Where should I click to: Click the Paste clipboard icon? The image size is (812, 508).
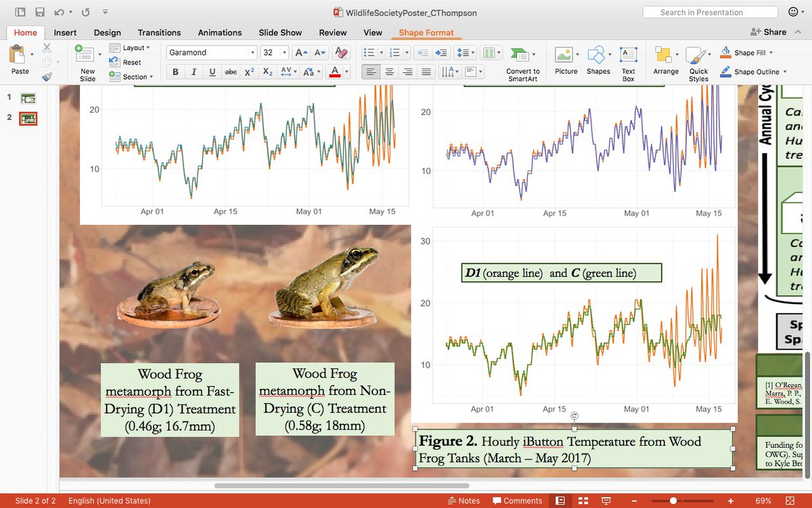pyautogui.click(x=17, y=54)
